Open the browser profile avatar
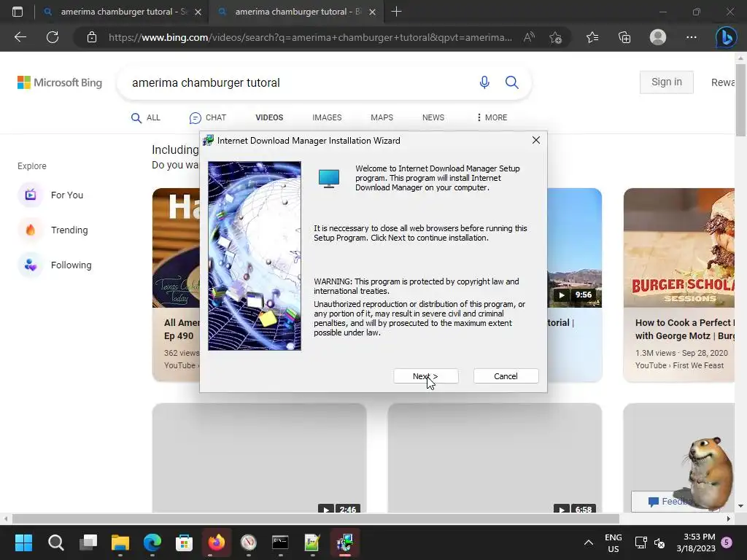This screenshot has height=560, width=747. point(658,37)
